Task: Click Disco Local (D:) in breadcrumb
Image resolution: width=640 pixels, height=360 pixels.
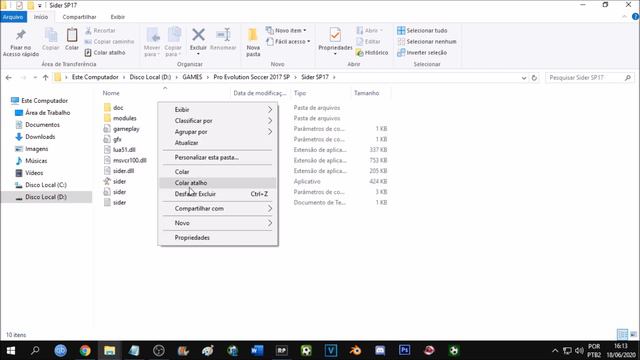Action: 150,77
